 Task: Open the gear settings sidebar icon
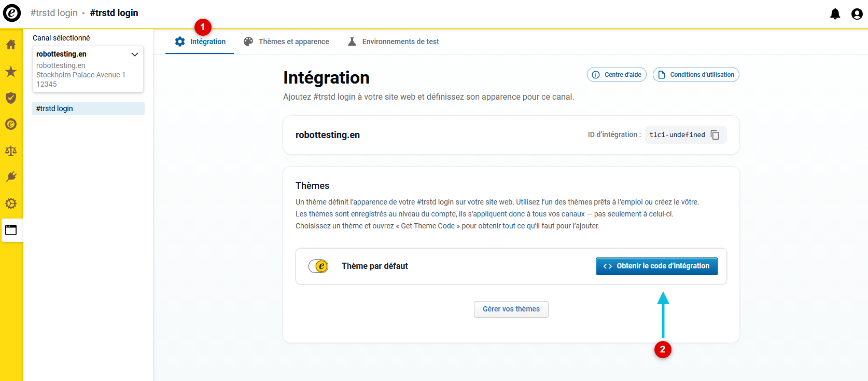[x=11, y=203]
